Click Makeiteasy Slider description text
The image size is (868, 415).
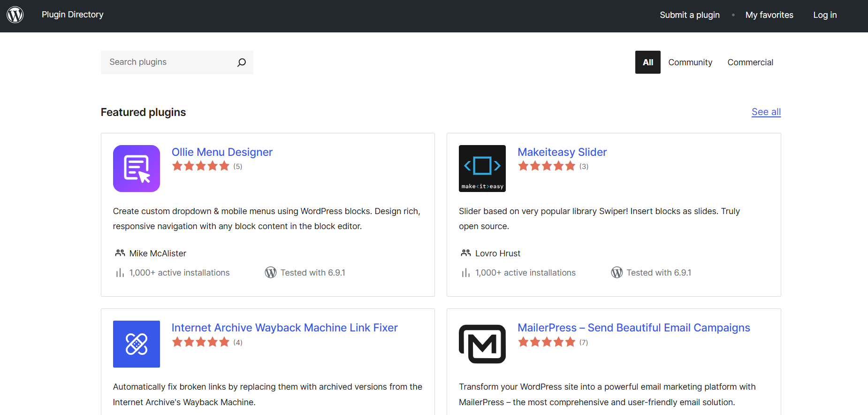[599, 219]
